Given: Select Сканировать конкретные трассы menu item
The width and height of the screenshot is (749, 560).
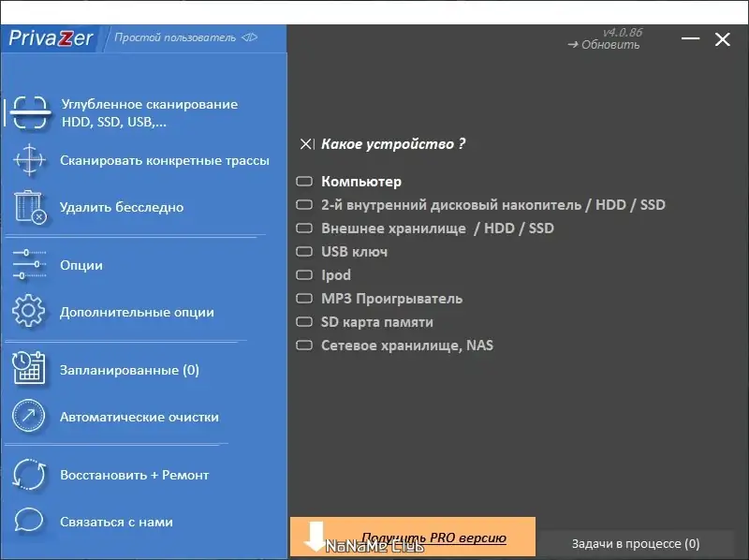Looking at the screenshot, I should [x=165, y=160].
